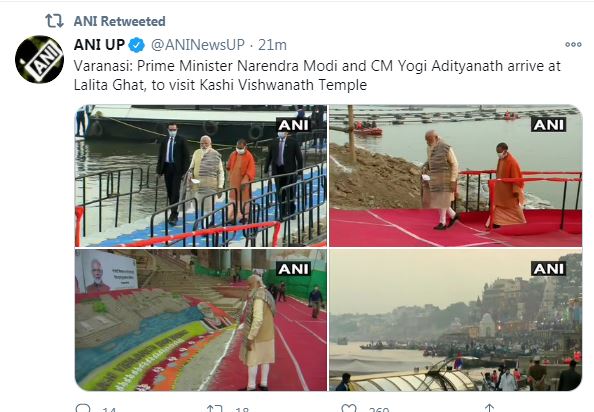Viewport: 594px width, 412px height.
Task: Open the 21m timestamp link
Action: pyautogui.click(x=272, y=45)
